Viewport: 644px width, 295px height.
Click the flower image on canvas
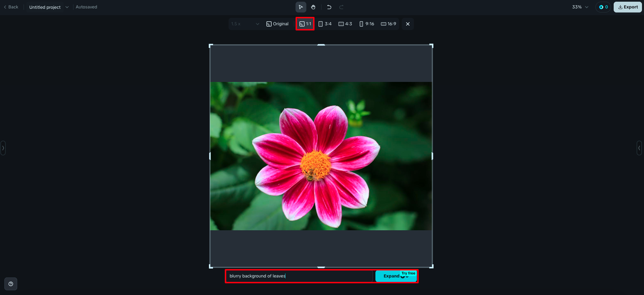pos(321,156)
